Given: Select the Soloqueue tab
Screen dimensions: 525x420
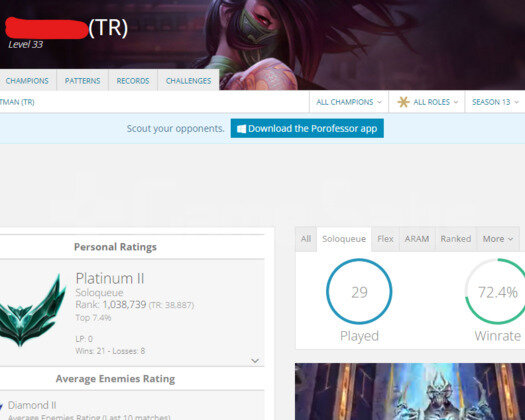Looking at the screenshot, I should [x=344, y=239].
